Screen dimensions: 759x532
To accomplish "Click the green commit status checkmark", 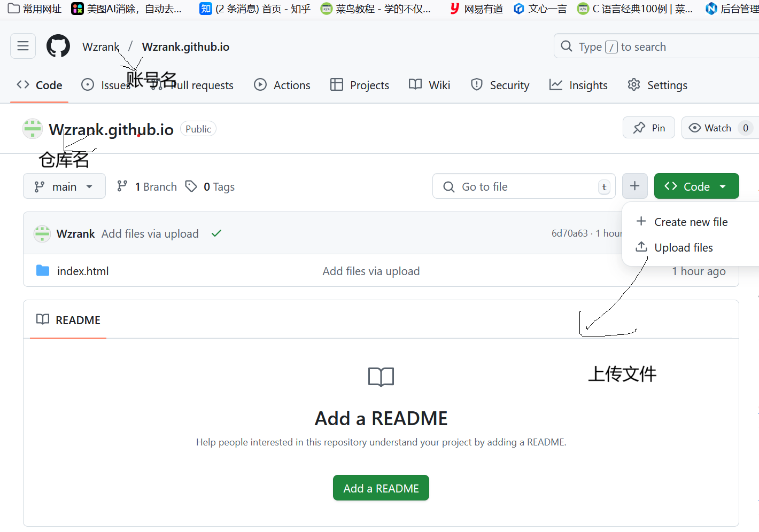I will click(216, 233).
